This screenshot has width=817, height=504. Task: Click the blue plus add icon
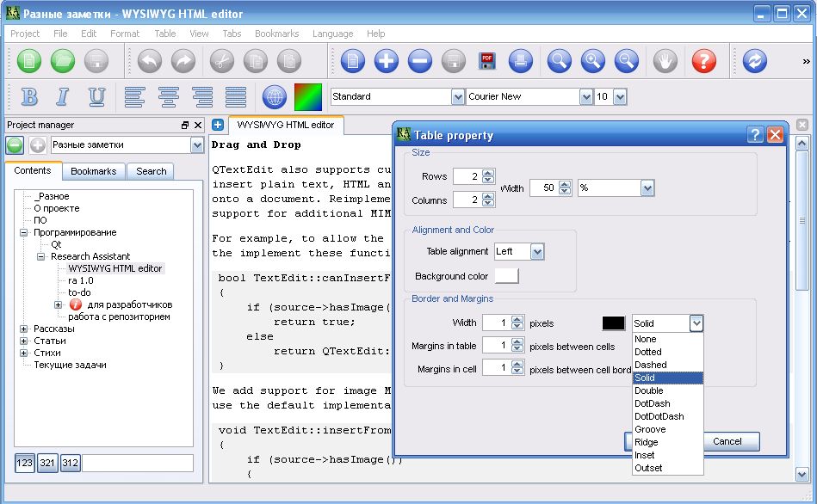[386, 61]
